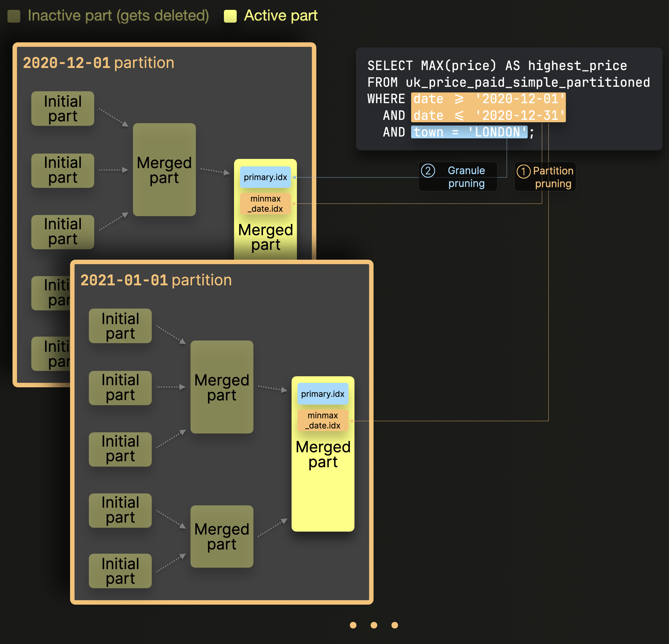
Task: Click the highlighted date >= '2020-12-01' condition
Action: 488,99
